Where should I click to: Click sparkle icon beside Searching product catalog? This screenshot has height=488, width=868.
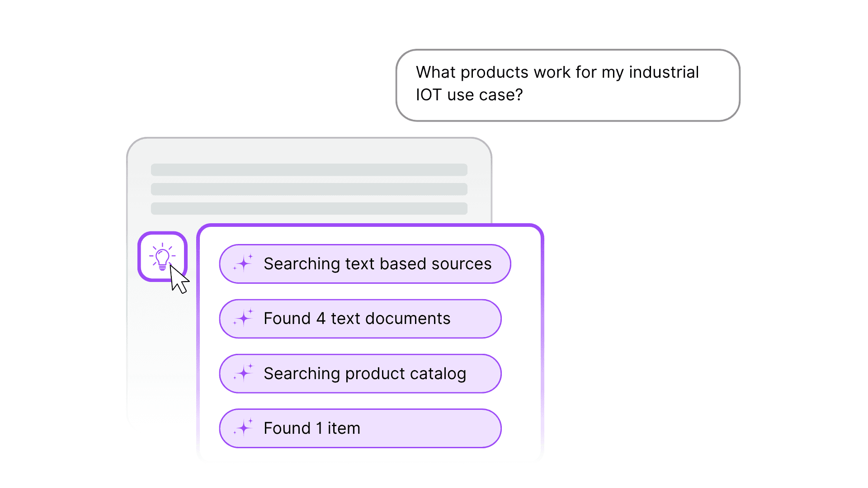244,373
